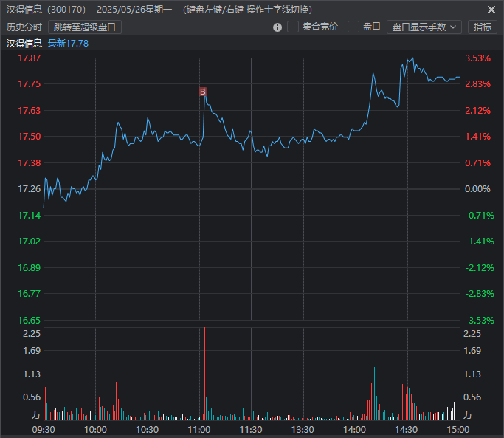Click the 14:30 time axis label

click(407, 429)
